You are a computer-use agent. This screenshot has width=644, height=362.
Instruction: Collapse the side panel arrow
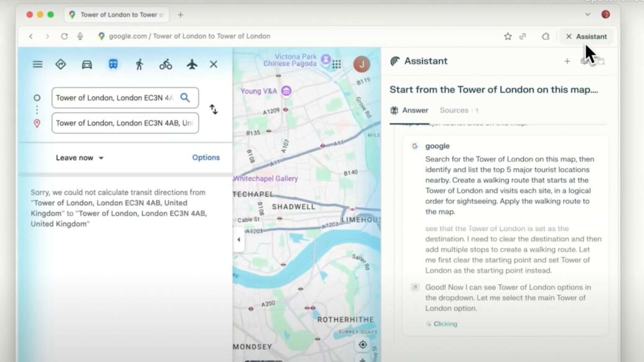239,240
